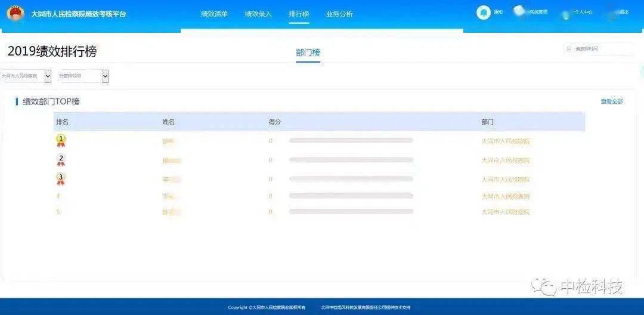Click the rank 1 score progress bar
This screenshot has height=315, width=644.
point(351,140)
